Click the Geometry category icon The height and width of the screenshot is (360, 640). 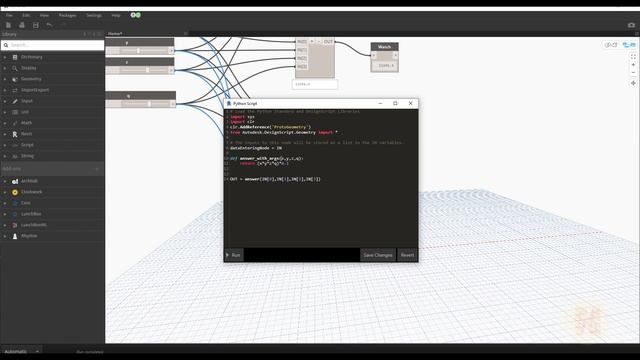click(15, 79)
